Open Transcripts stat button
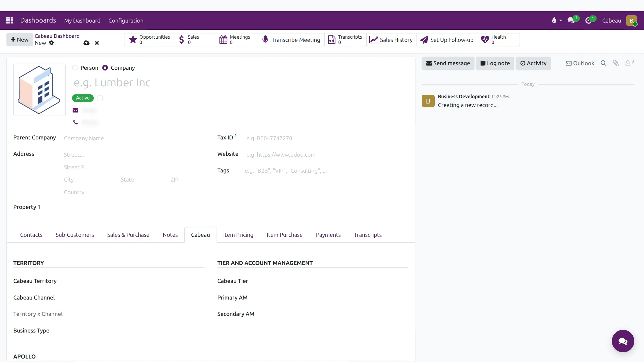 (346, 40)
